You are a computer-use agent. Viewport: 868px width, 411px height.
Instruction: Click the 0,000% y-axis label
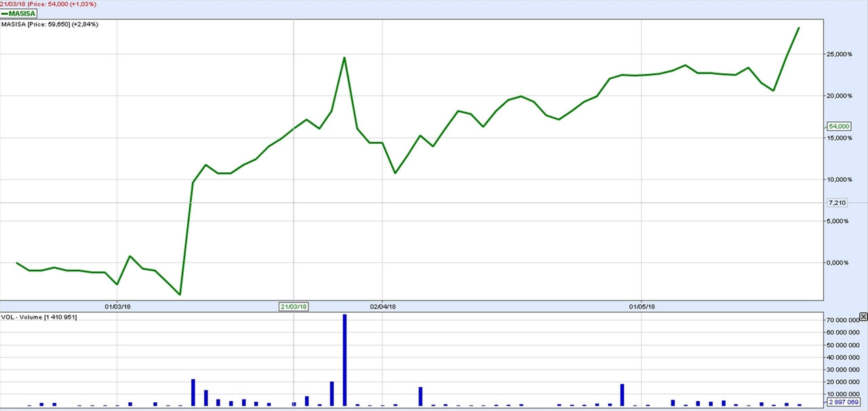[837, 262]
